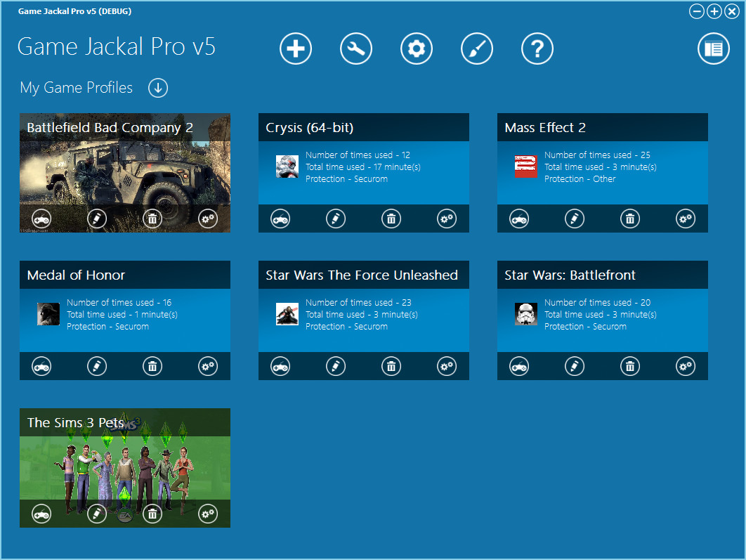Delete Crysis (64-bit) profile
The image size is (746, 560).
click(391, 219)
